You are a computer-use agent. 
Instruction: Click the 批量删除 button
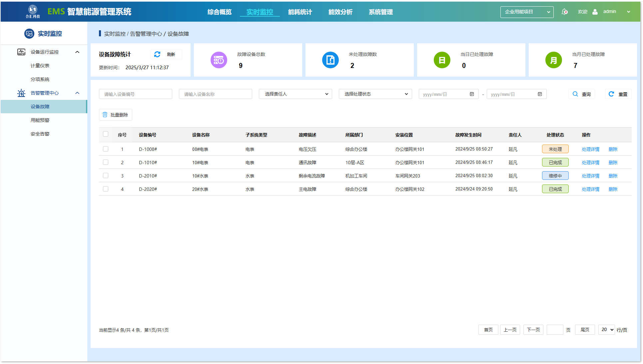(x=115, y=115)
